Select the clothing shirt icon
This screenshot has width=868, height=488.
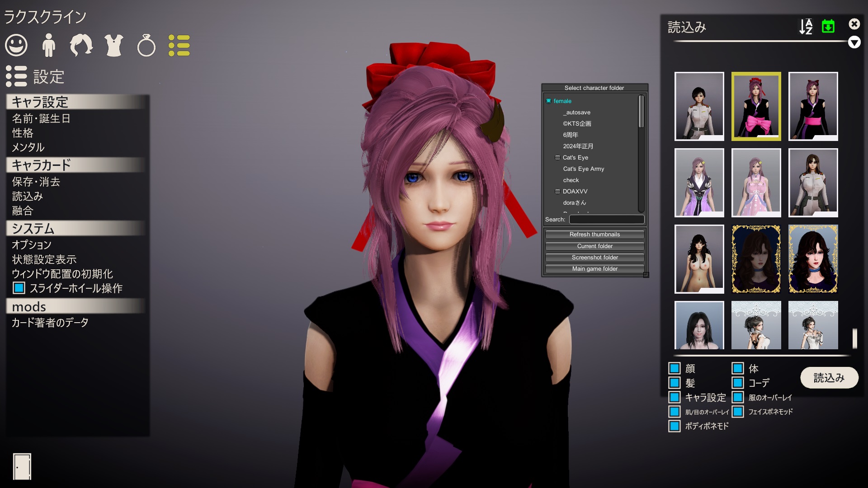tap(114, 45)
